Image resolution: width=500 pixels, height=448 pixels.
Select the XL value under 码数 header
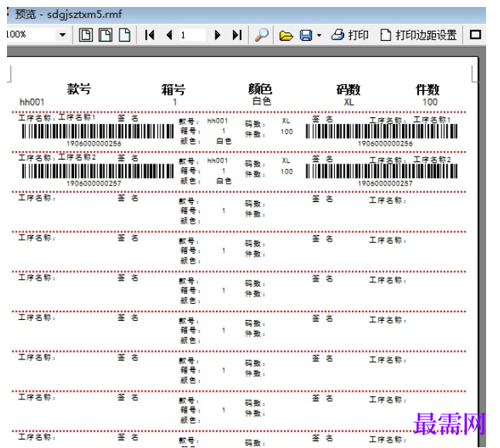(349, 103)
